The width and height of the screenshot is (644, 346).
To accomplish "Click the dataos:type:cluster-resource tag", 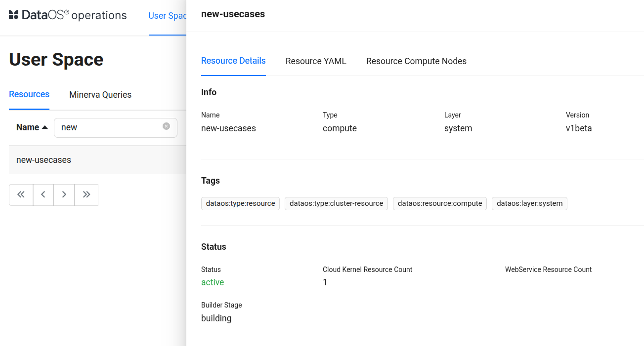I will (x=336, y=203).
